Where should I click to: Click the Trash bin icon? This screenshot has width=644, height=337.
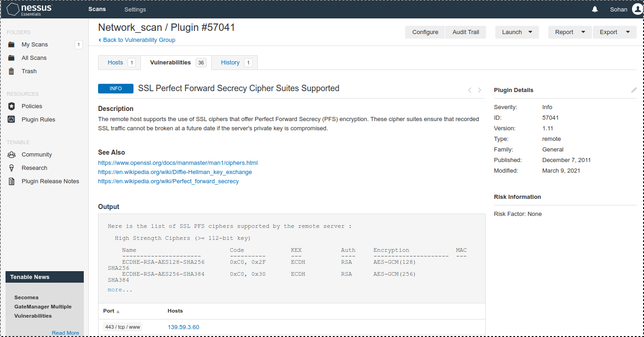click(x=12, y=71)
